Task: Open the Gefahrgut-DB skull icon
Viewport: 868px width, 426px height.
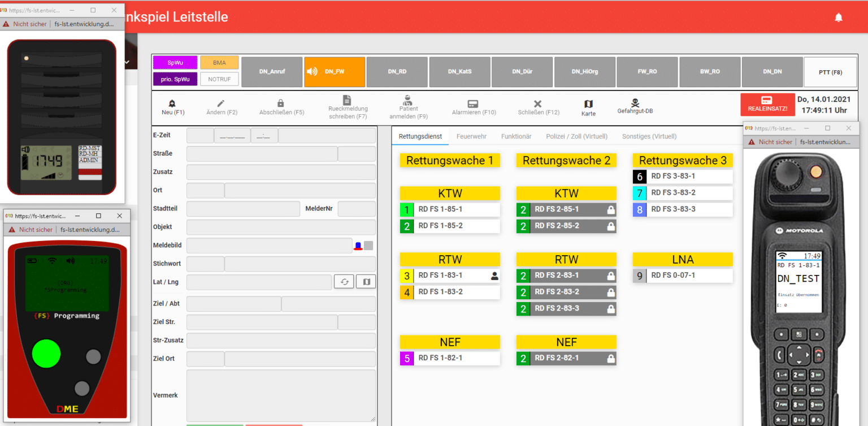Action: pyautogui.click(x=635, y=103)
